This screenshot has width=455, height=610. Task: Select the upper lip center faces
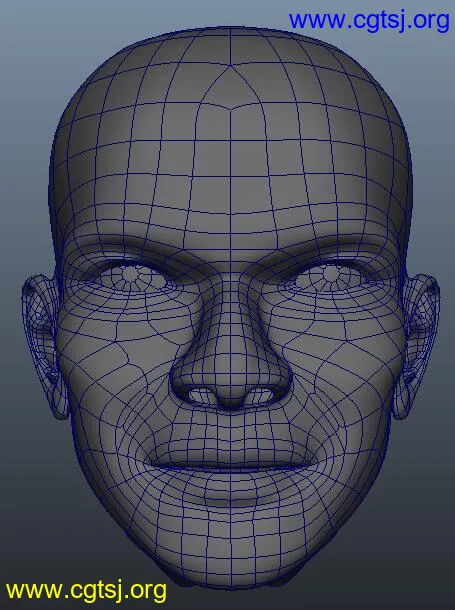[230, 453]
